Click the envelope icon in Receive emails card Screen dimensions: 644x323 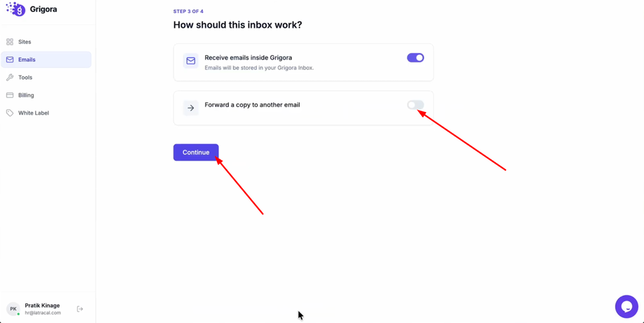coord(190,61)
